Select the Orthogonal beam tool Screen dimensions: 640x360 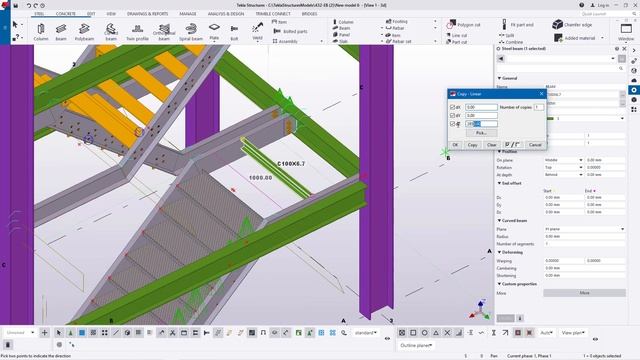click(x=164, y=31)
